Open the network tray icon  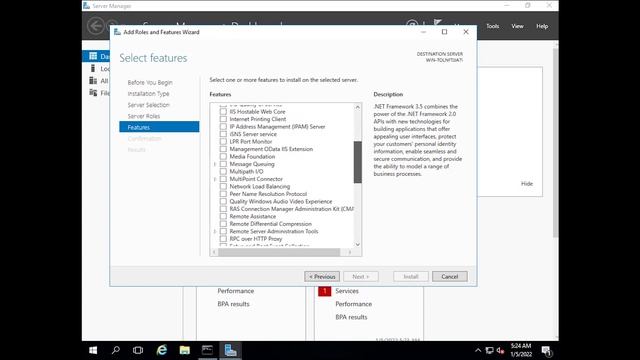[489, 350]
